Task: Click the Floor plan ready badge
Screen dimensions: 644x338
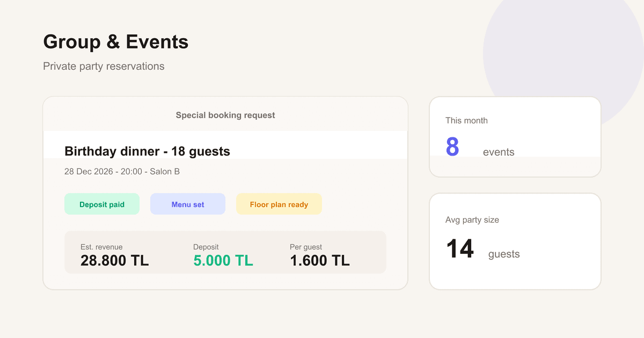Action: click(279, 204)
